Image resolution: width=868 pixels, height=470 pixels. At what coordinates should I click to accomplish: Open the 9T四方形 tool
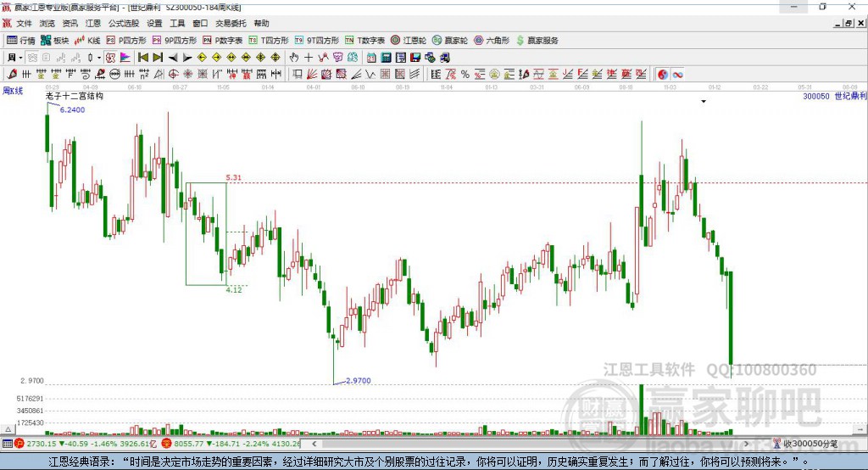317,41
